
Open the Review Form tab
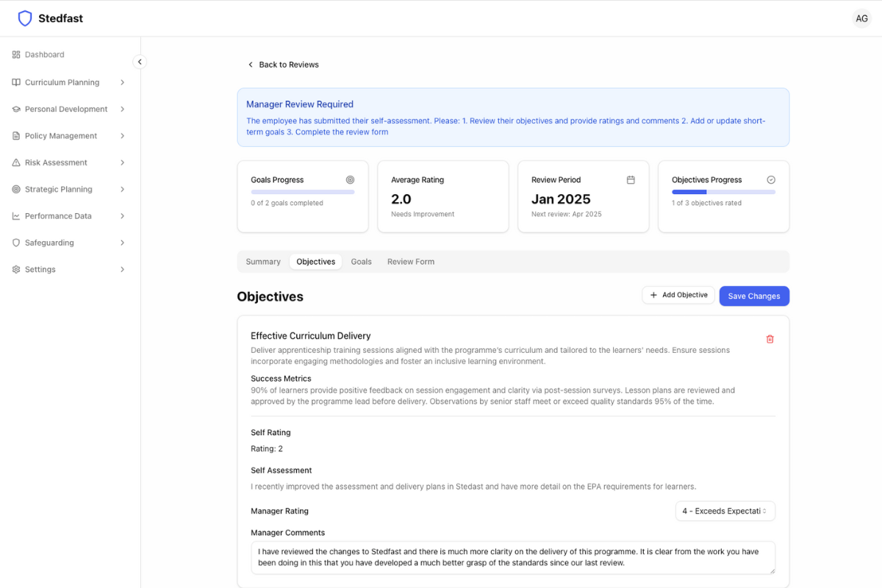(410, 262)
